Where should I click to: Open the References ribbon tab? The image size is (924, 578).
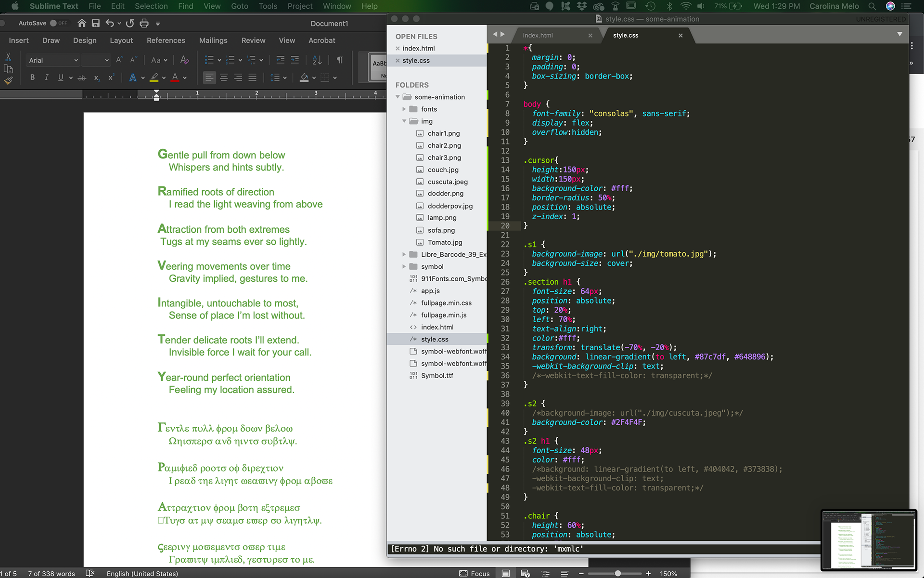(x=166, y=40)
